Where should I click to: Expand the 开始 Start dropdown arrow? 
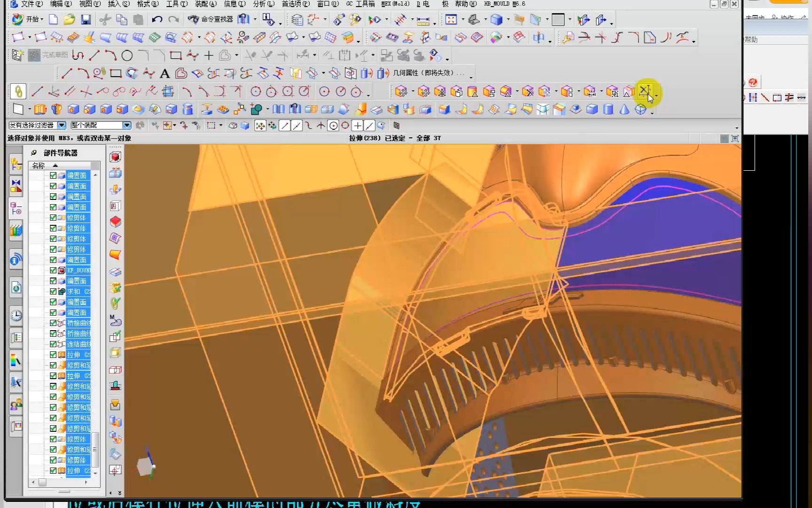(42, 20)
